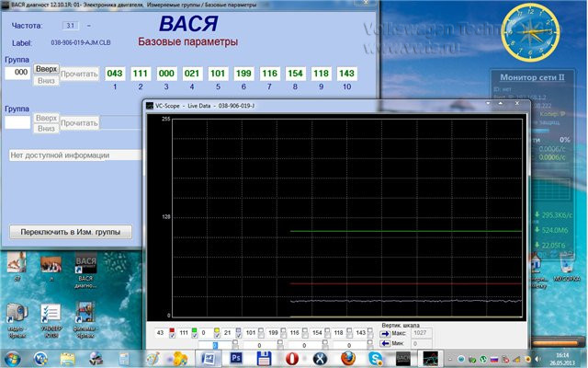Click right arrow next to Макс scale

(385, 333)
